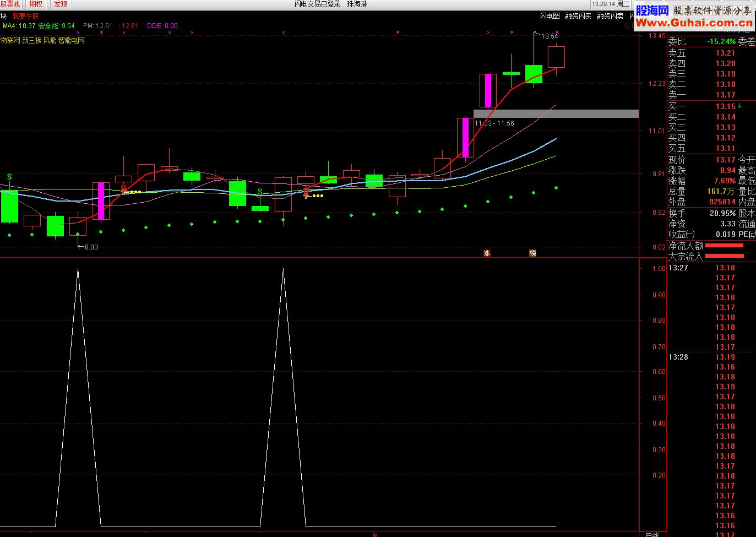Open the 股票池 tab

tap(10, 4)
